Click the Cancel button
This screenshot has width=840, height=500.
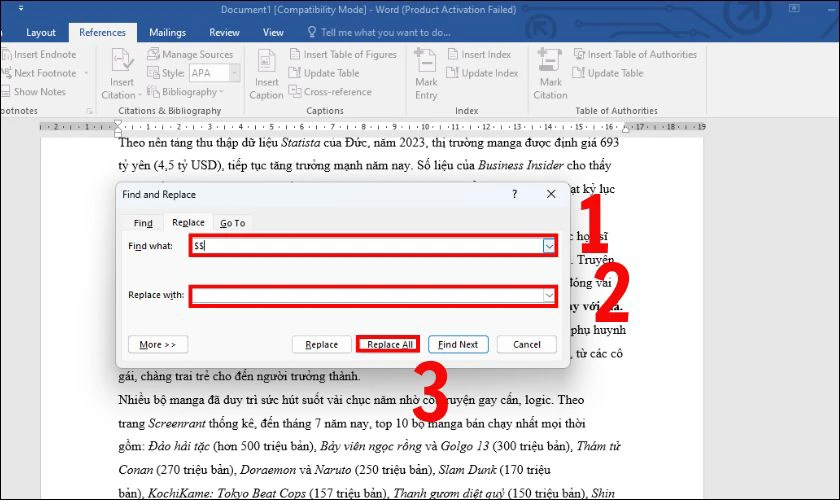(x=527, y=345)
